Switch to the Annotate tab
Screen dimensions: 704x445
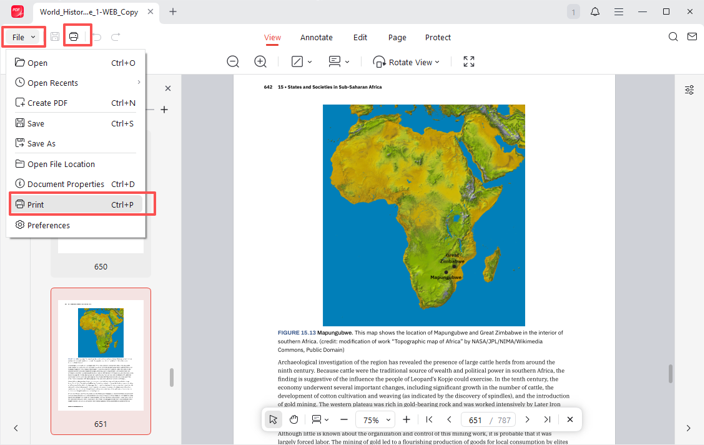tap(316, 37)
